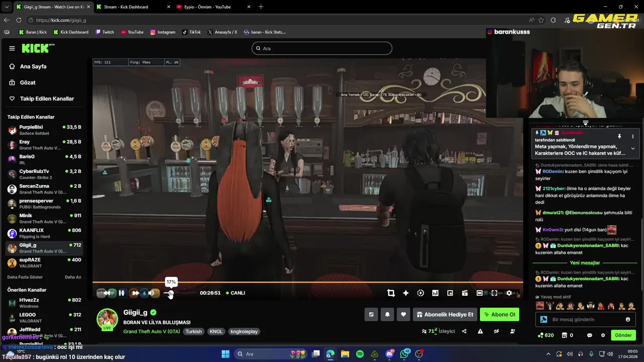Open Twitch bookmark in bookmarks bar

105,32
